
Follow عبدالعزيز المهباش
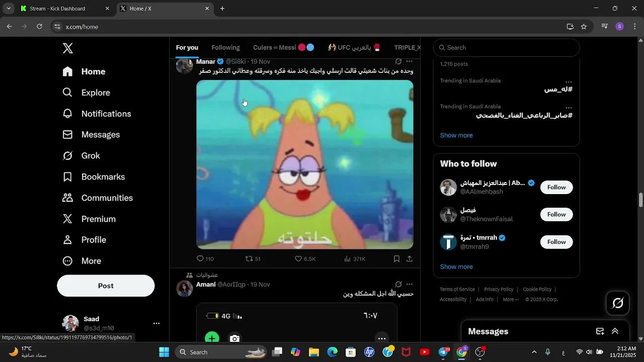click(x=556, y=187)
